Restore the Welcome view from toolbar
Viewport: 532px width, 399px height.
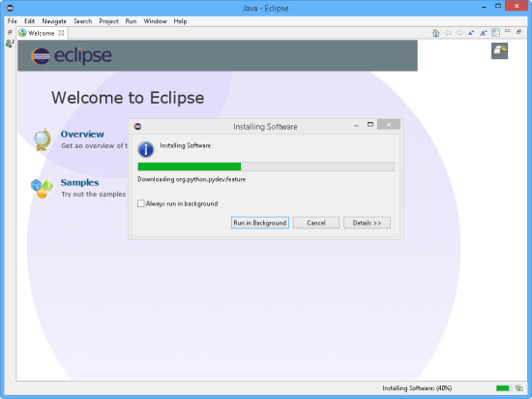[x=518, y=32]
